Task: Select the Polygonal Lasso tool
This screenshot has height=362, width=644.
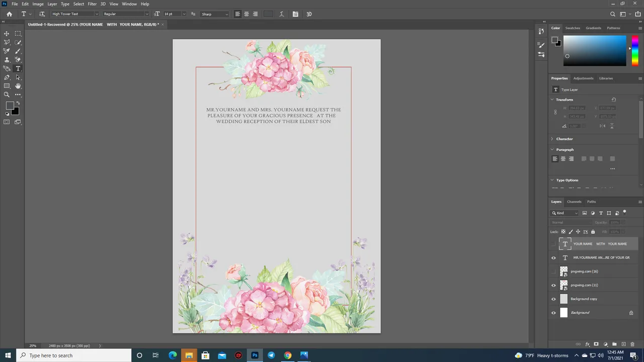Action: click(7, 42)
